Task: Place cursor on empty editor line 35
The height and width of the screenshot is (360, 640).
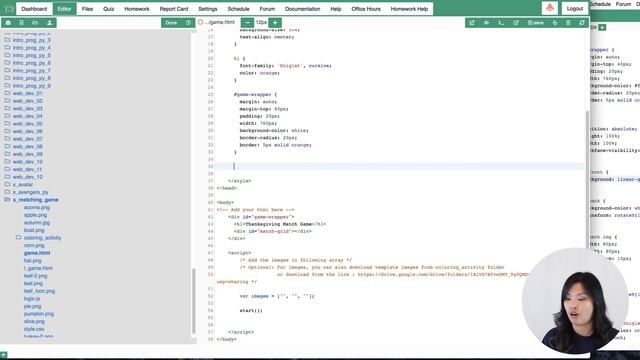Action: point(400,166)
